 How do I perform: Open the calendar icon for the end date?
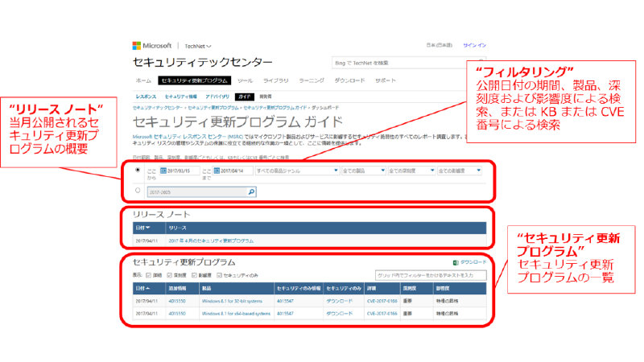217,171
